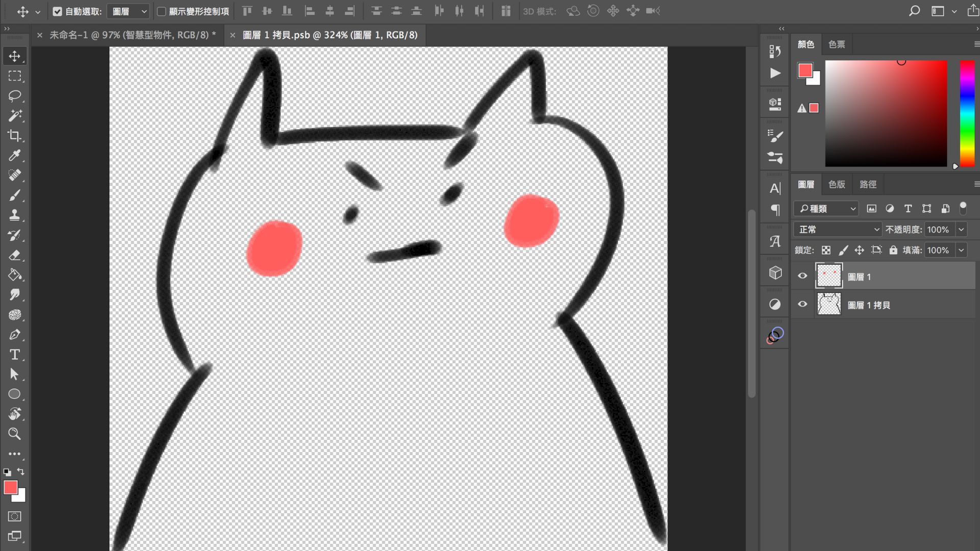
Task: Click the 不透明度 100% field
Action: click(x=938, y=230)
